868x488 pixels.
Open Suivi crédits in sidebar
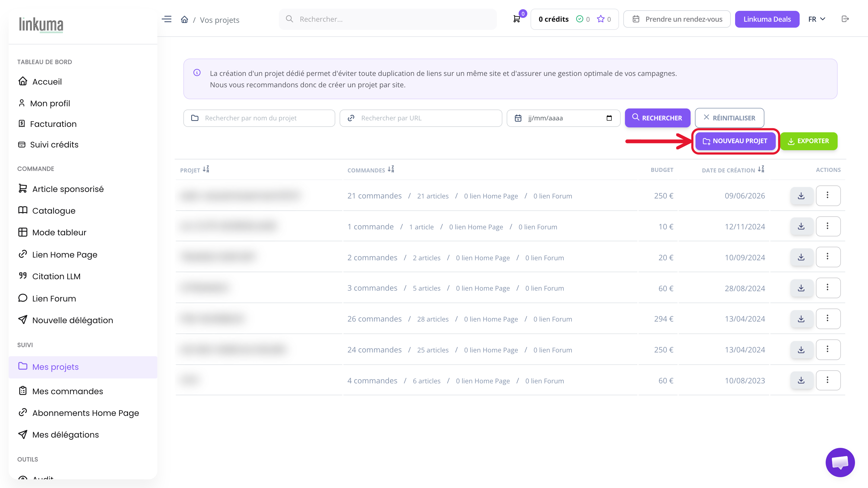pos(83,145)
